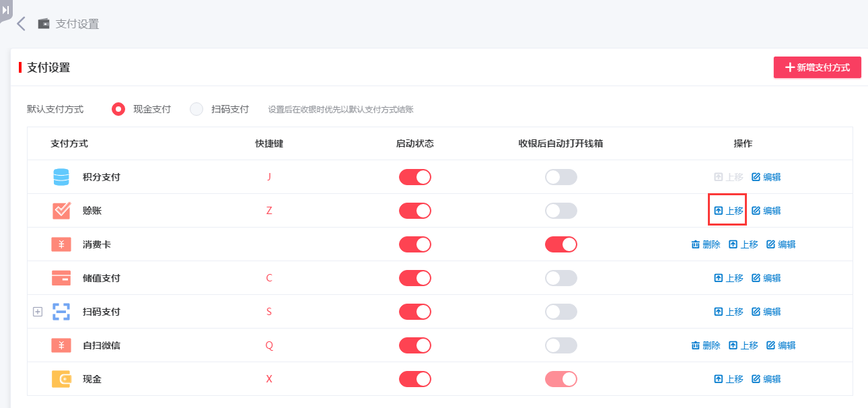Click the edit pencil icon for 积分支付
Screen dimensions: 868x408
pyautogui.click(x=754, y=176)
